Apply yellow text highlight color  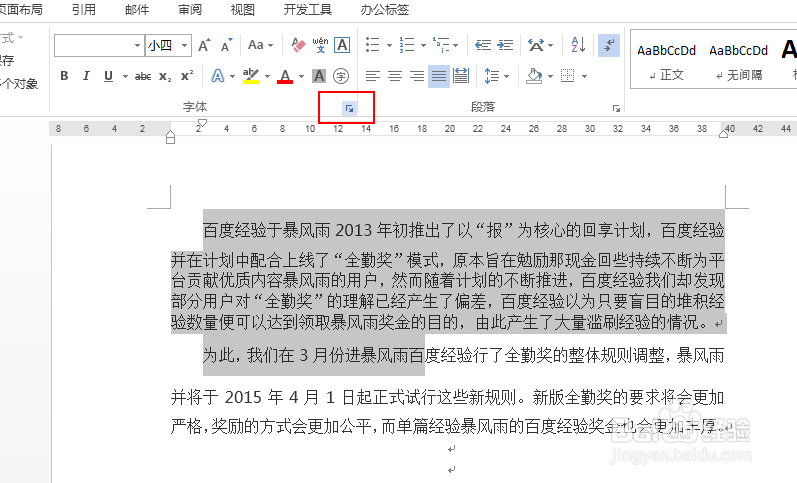point(251,76)
